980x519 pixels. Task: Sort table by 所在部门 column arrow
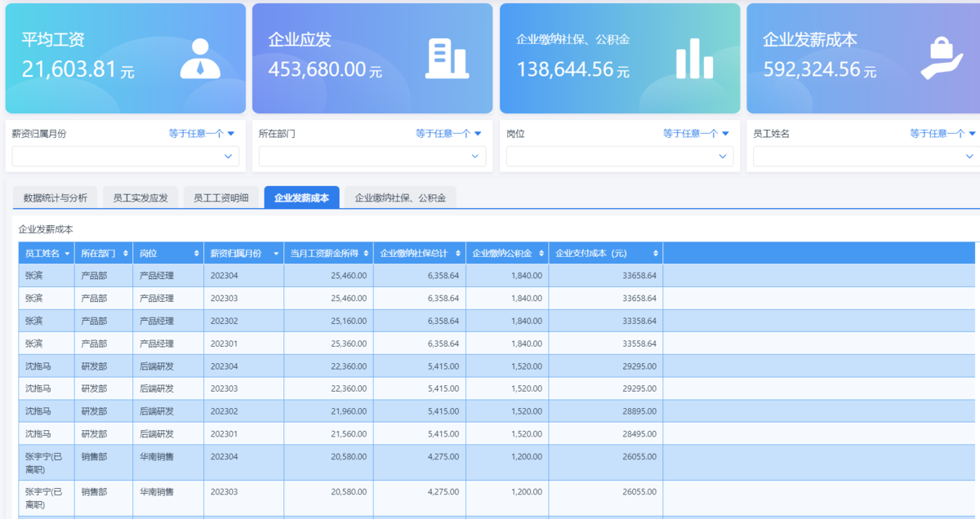(126, 254)
